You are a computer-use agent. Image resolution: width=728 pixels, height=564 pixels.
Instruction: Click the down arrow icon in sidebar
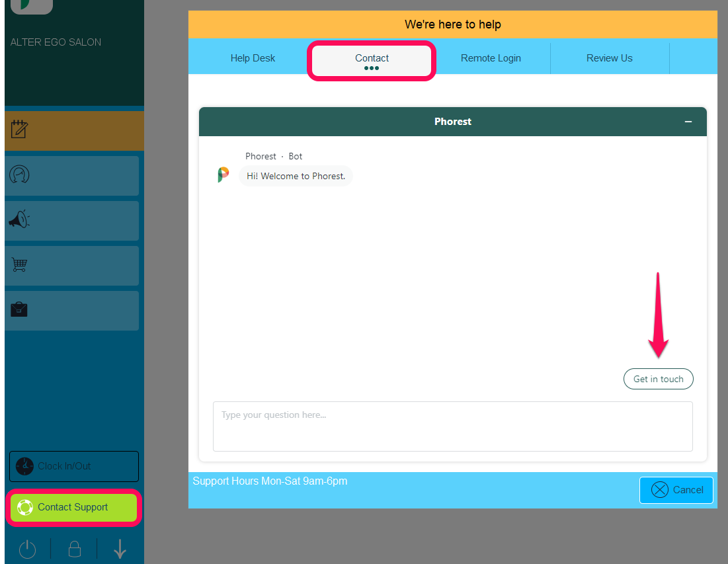[120, 549]
